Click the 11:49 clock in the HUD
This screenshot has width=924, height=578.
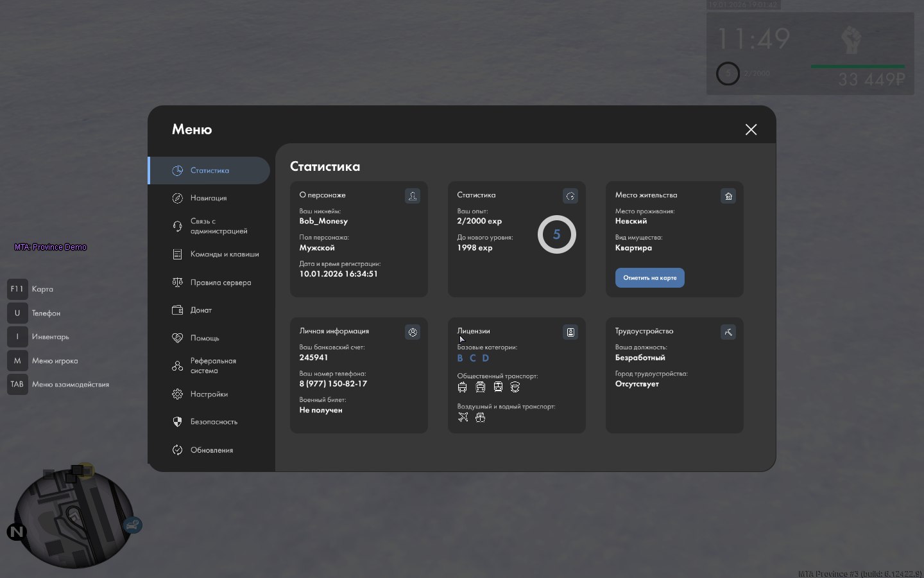754,39
